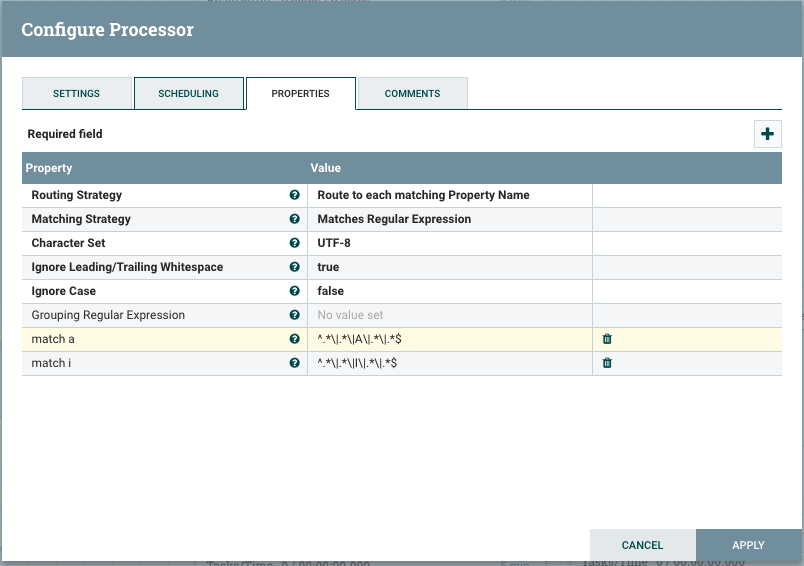Switch to the Scheduling tab
Image resolution: width=804 pixels, height=566 pixels.
click(188, 93)
